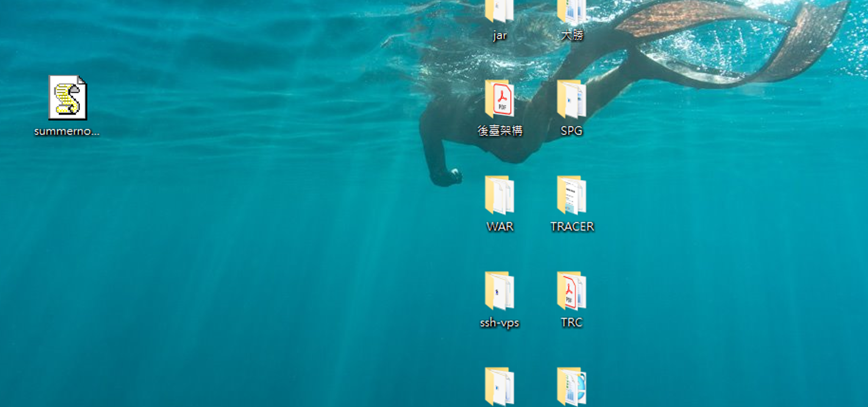Click the jar label text
This screenshot has height=407, width=868.
(500, 35)
